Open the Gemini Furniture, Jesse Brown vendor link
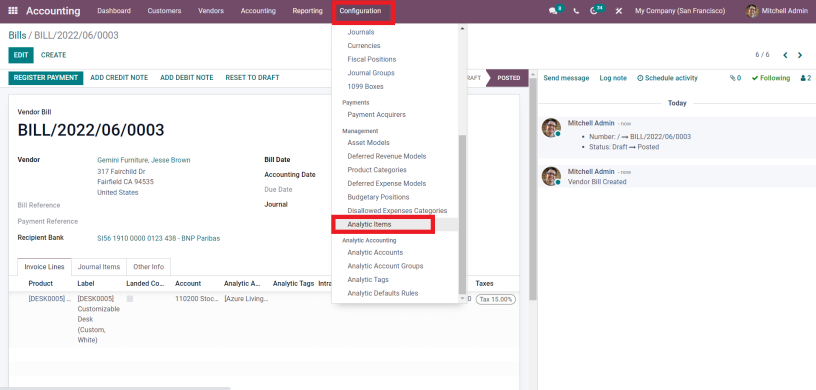The height and width of the screenshot is (390, 816). tap(144, 160)
